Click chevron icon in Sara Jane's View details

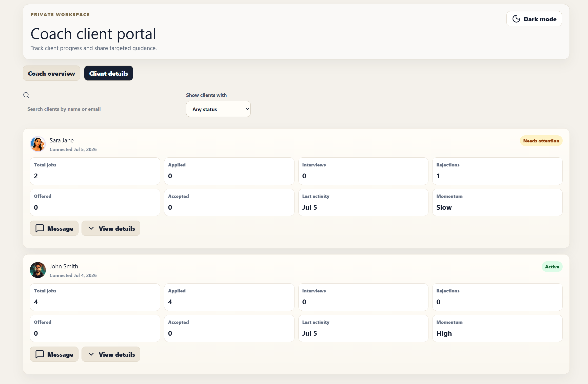91,228
